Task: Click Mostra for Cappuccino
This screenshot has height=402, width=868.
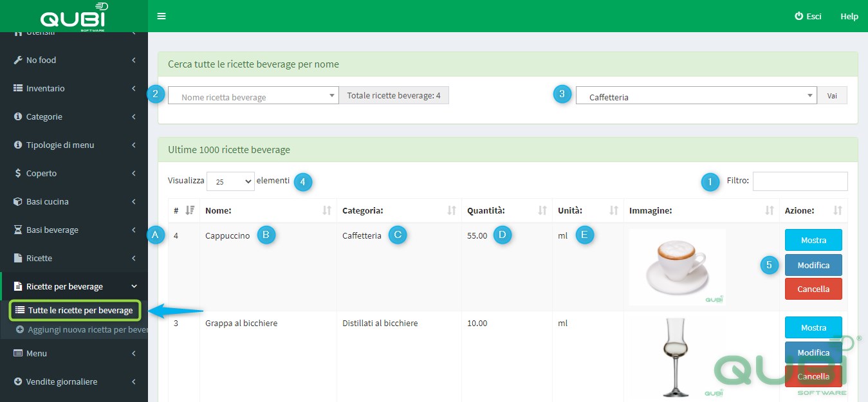Action: 813,240
